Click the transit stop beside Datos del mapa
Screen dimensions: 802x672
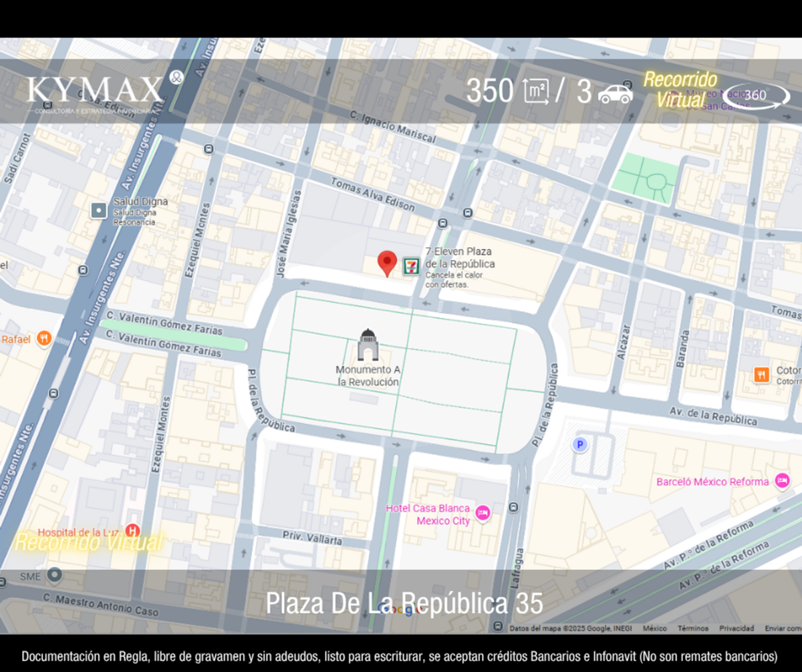tap(498, 627)
